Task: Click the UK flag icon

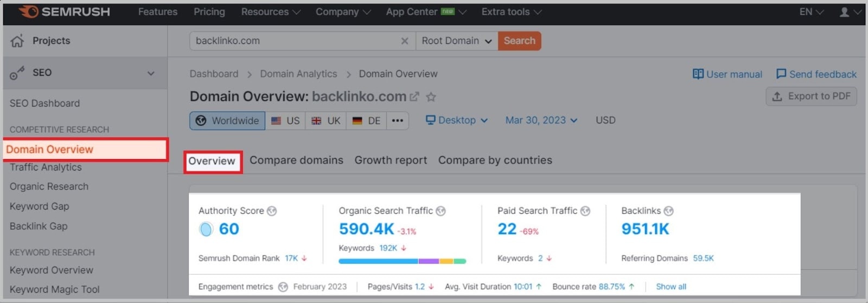Action: pos(316,121)
